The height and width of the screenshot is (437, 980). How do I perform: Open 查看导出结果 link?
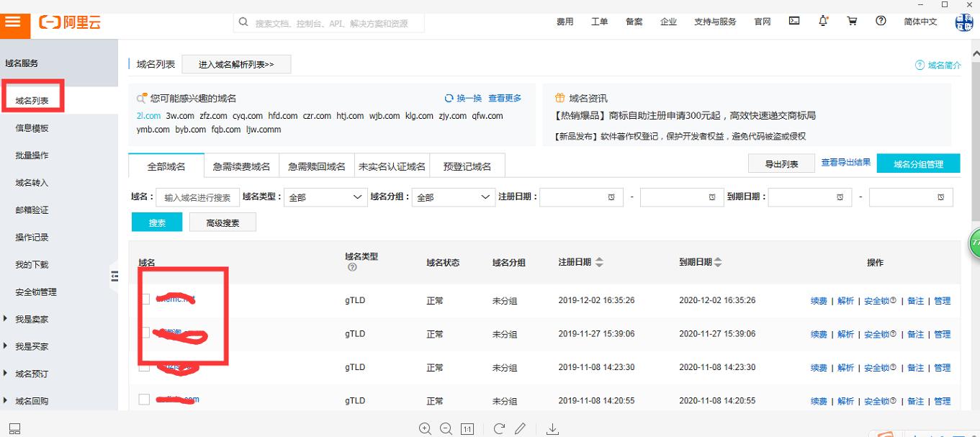pos(846,163)
